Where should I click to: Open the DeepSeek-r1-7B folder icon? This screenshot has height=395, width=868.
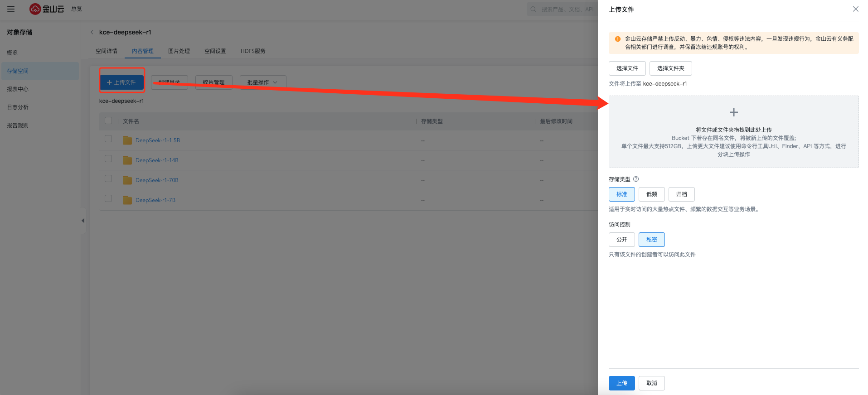[127, 200]
